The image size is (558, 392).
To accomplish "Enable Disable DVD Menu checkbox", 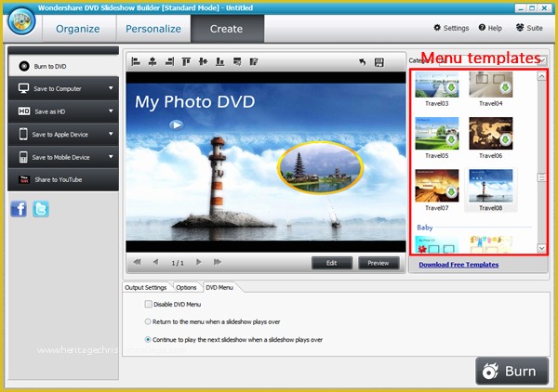I will (x=149, y=304).
